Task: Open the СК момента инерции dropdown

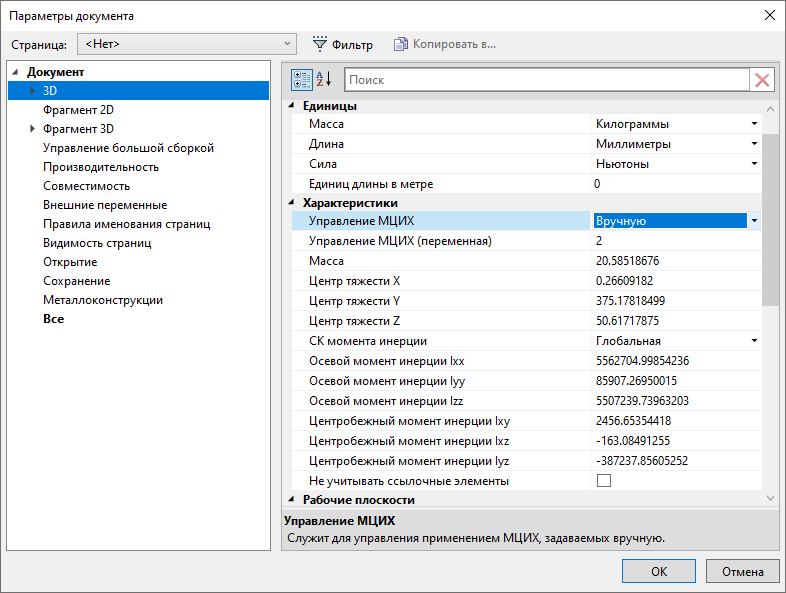Action: coord(754,341)
